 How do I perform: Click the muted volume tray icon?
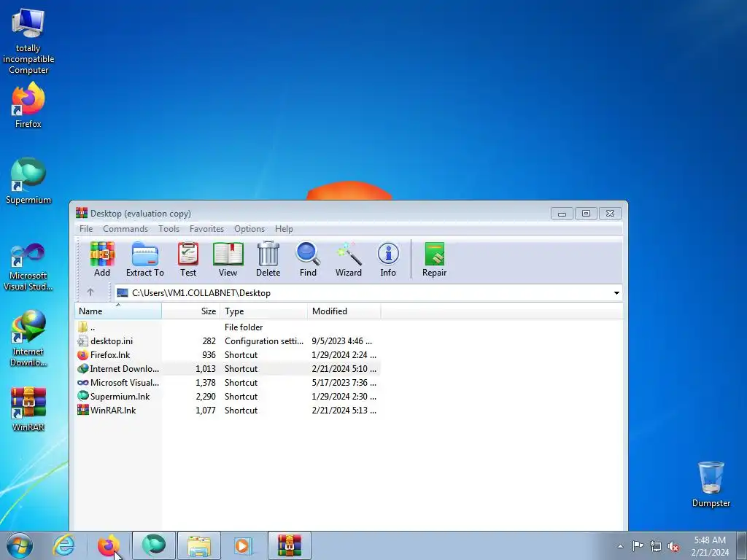[x=673, y=546]
